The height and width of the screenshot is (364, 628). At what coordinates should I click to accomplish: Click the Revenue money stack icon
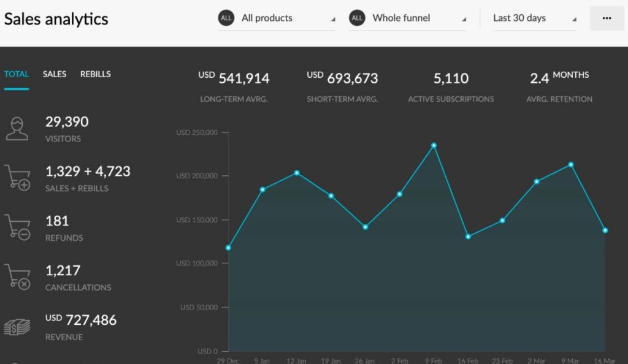coord(17,327)
